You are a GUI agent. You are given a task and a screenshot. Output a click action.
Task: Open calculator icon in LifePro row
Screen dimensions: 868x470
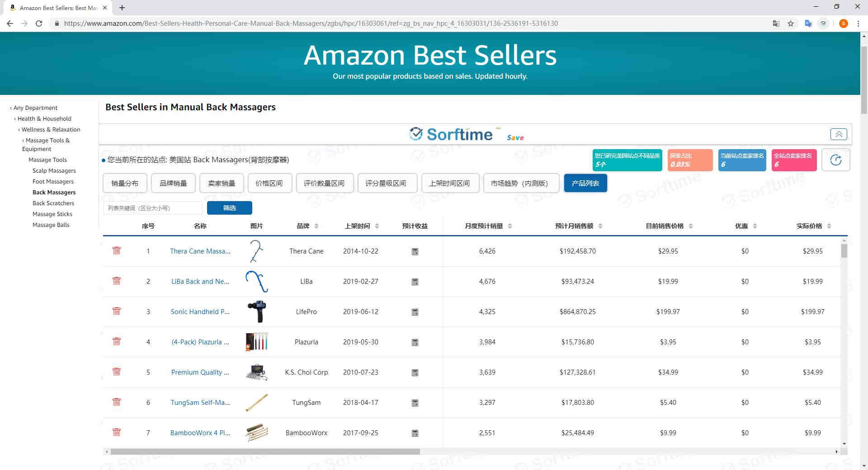pyautogui.click(x=415, y=312)
